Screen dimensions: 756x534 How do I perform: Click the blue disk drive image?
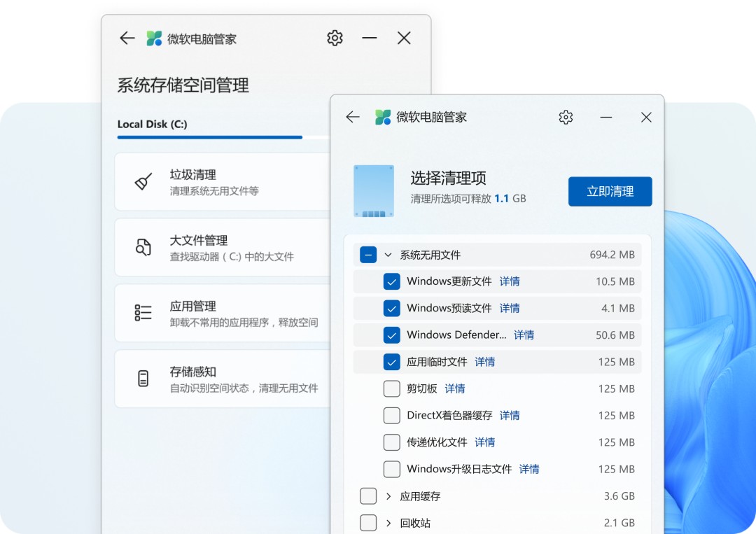point(374,191)
